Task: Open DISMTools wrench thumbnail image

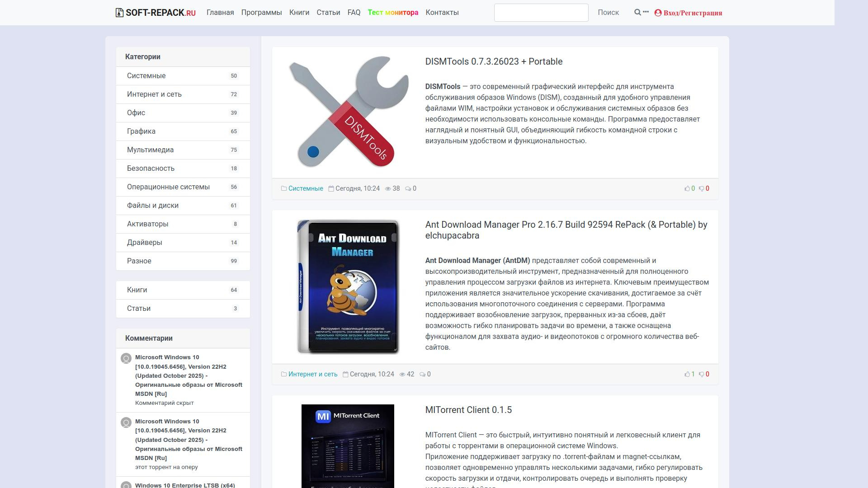Action: click(348, 111)
